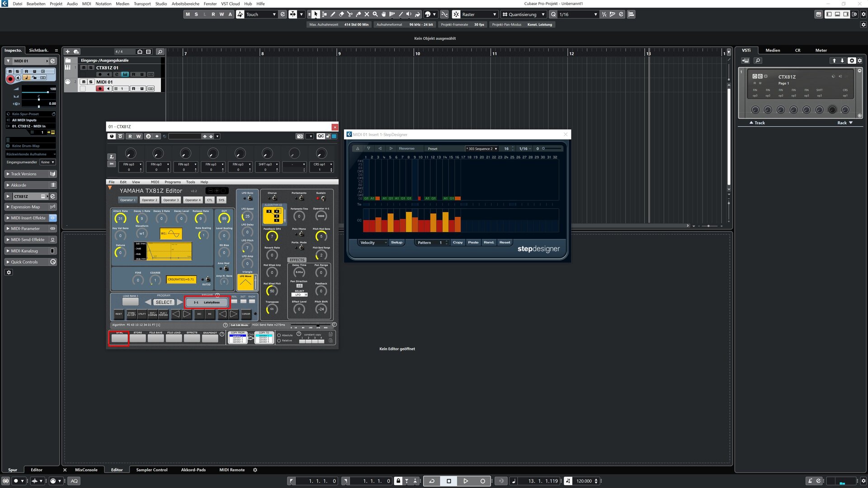868x488 pixels.
Task: Click the tempo value 120.000 field
Action: (584, 481)
